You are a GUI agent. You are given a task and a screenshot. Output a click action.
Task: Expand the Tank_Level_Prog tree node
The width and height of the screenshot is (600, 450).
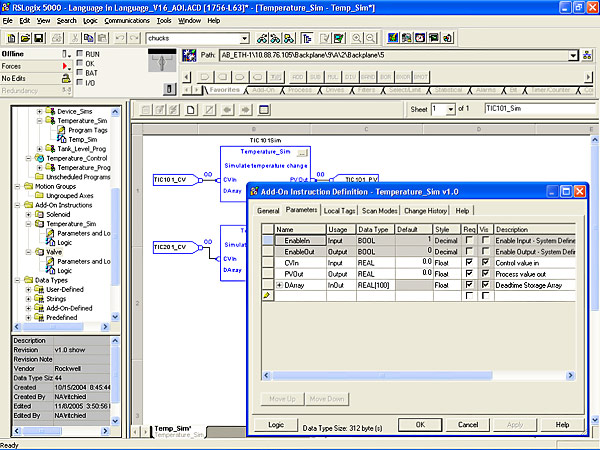point(39,148)
